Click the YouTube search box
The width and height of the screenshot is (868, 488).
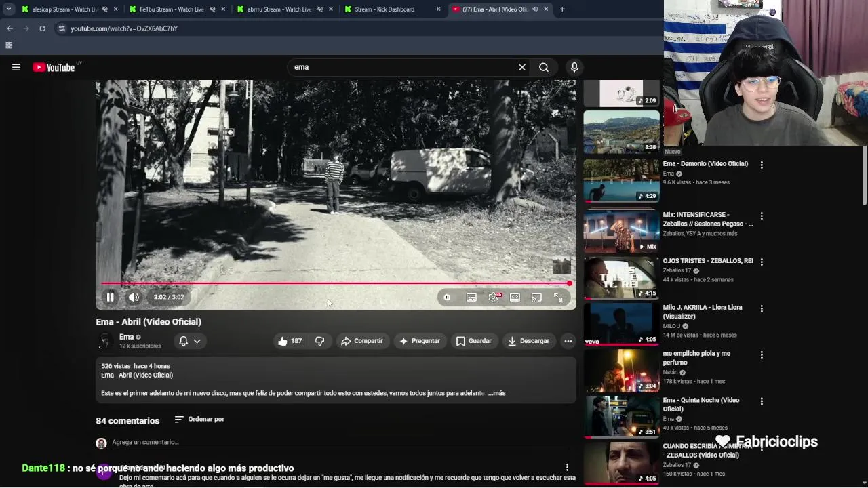click(400, 67)
